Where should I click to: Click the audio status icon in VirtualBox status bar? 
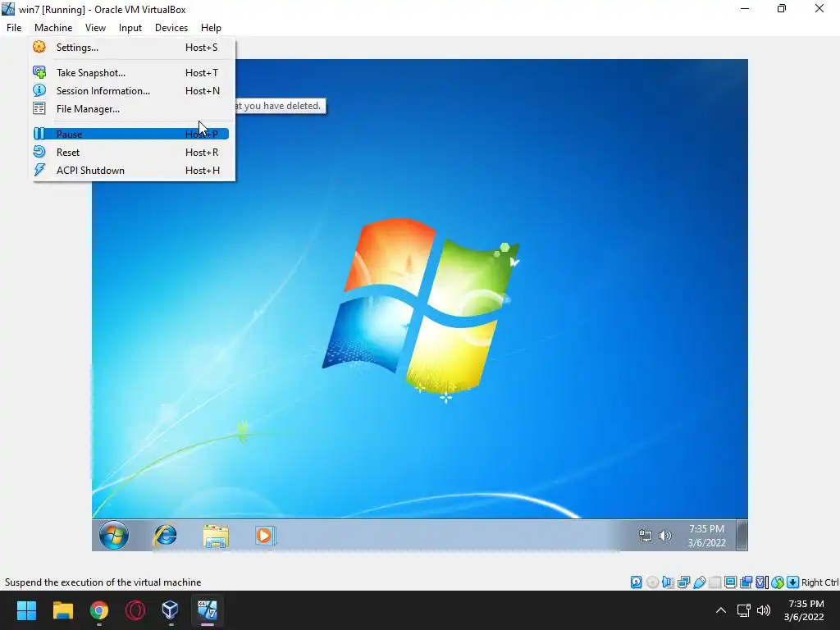coord(668,582)
